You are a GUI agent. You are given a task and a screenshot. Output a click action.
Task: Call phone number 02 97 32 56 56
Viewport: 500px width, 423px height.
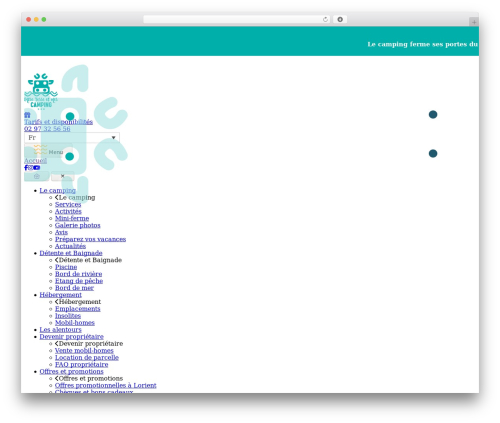pos(47,129)
